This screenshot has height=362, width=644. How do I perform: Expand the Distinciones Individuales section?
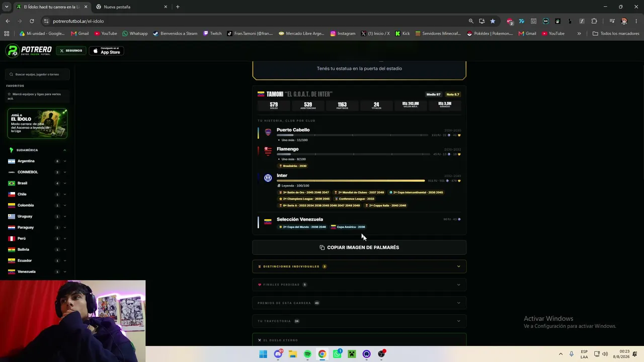(x=359, y=266)
